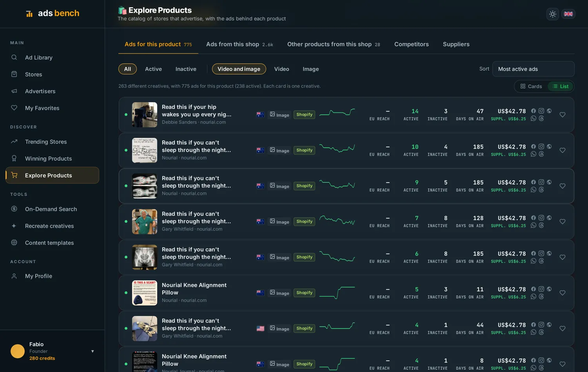The height and width of the screenshot is (372, 588).
Task: Click the Instagram icon on the 11-days row
Action: (x=541, y=289)
